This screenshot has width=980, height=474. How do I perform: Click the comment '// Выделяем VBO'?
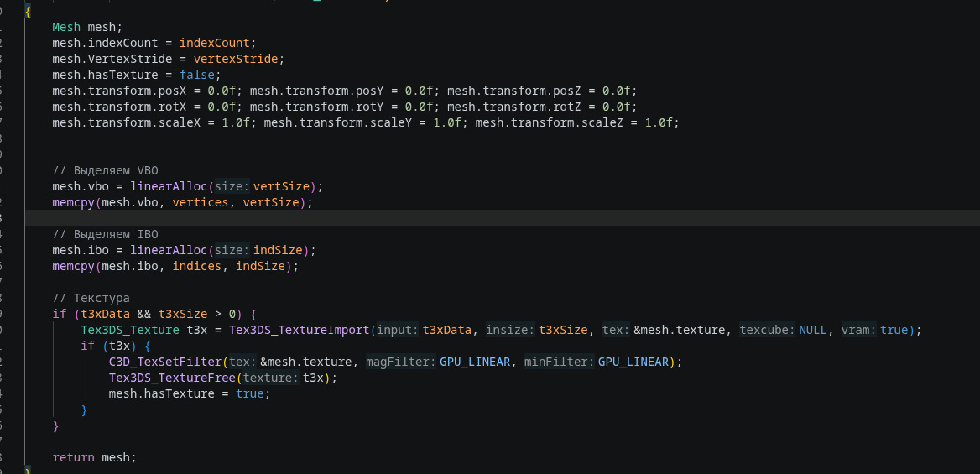[105, 170]
